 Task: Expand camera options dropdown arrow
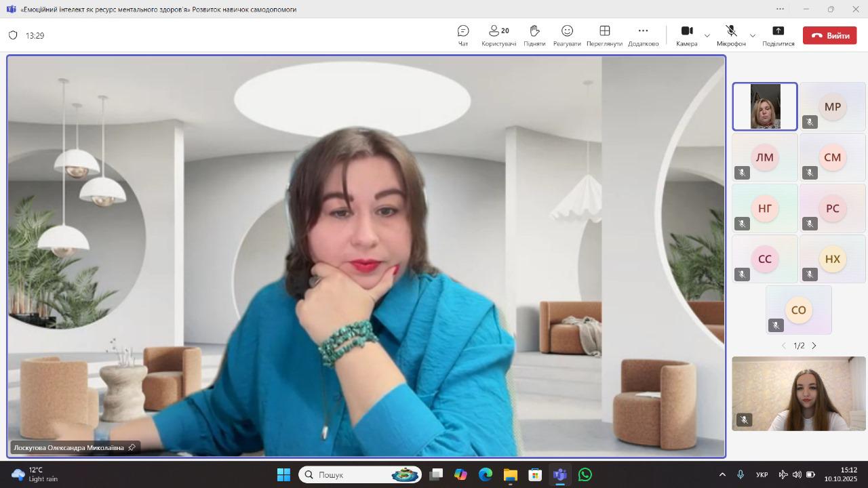(707, 35)
